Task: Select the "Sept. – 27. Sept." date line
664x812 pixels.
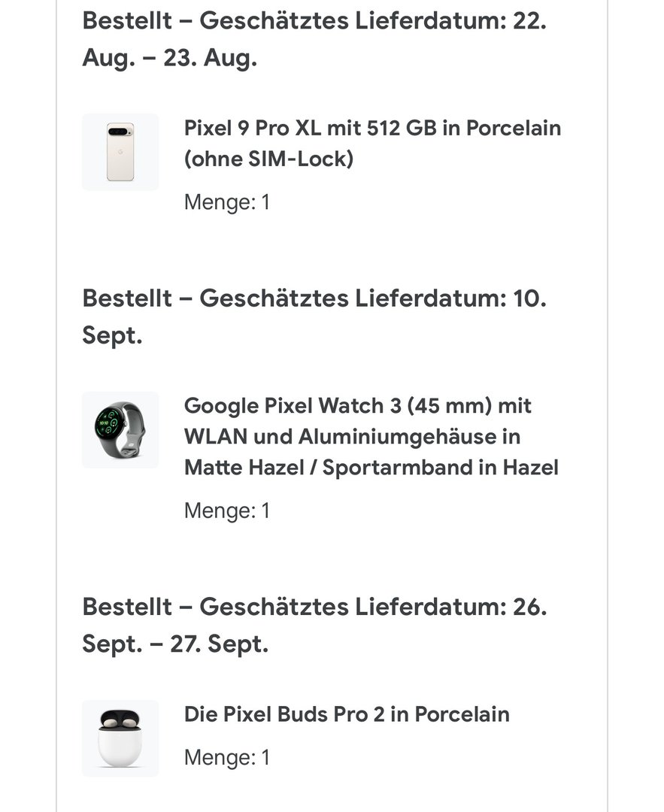Action: click(x=174, y=644)
